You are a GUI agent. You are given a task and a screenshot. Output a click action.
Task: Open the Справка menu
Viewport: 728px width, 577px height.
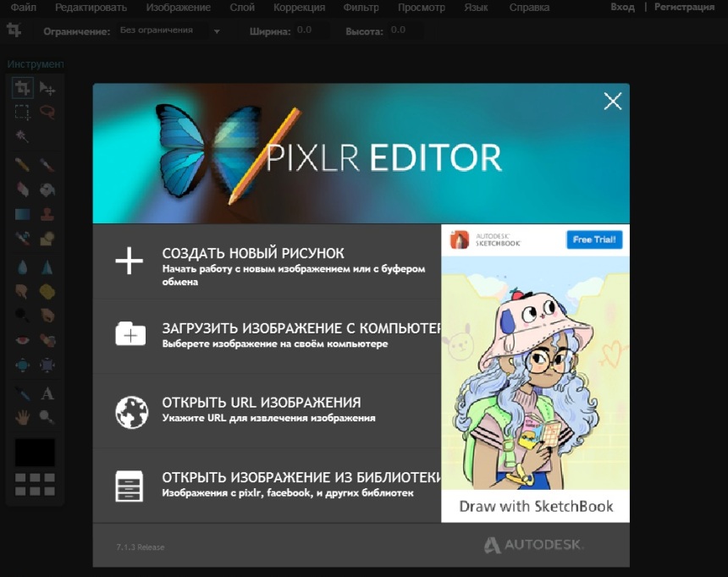[x=529, y=8]
